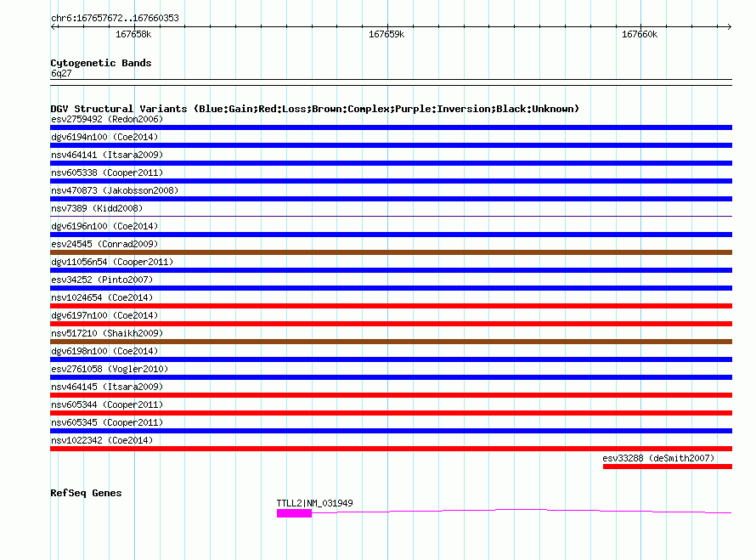The width and height of the screenshot is (756, 560).
Task: Click the nsv470873 (Jakobsson2008) label
Action: [x=115, y=190]
